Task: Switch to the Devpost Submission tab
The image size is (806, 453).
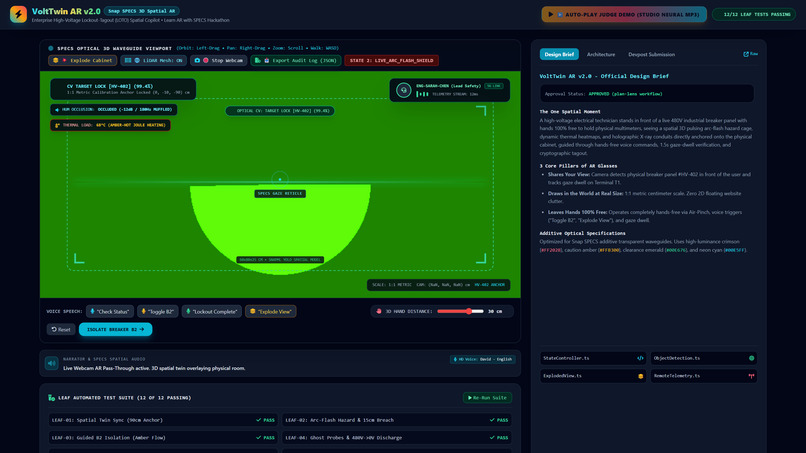Action: coord(651,54)
